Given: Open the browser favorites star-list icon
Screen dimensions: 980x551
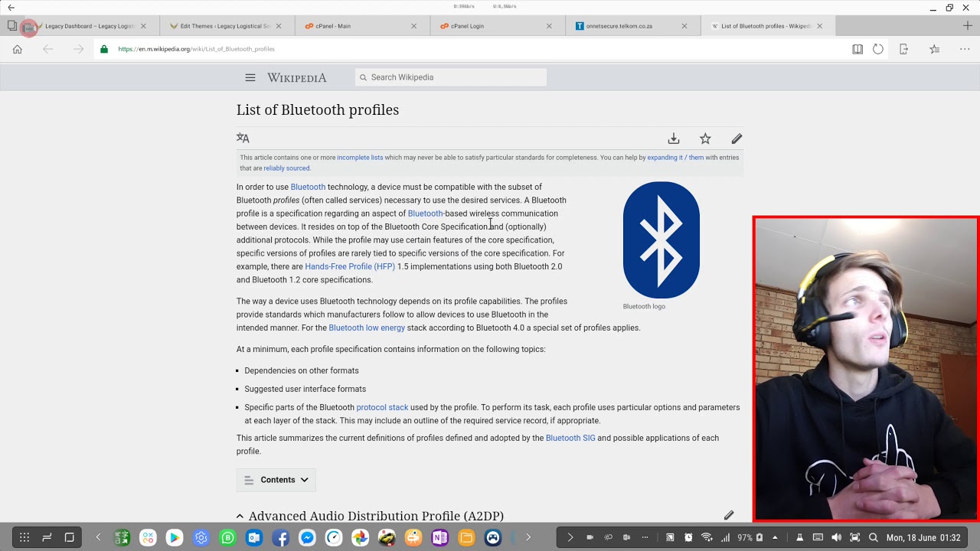Looking at the screenshot, I should coord(934,49).
